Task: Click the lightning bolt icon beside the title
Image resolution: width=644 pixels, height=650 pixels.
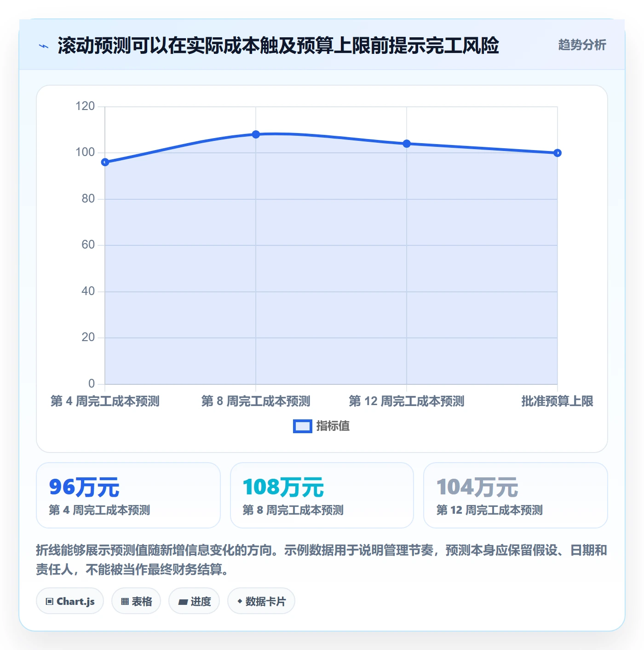Action: [44, 46]
